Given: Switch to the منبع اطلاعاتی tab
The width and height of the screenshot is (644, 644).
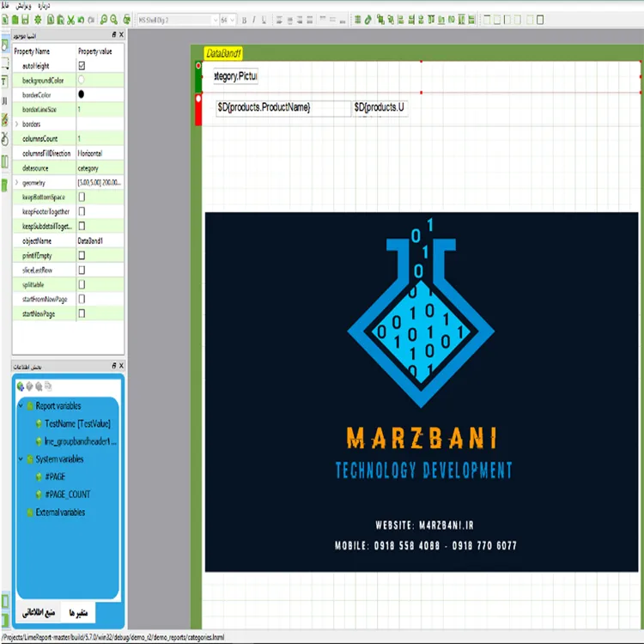Looking at the screenshot, I should tap(35, 612).
